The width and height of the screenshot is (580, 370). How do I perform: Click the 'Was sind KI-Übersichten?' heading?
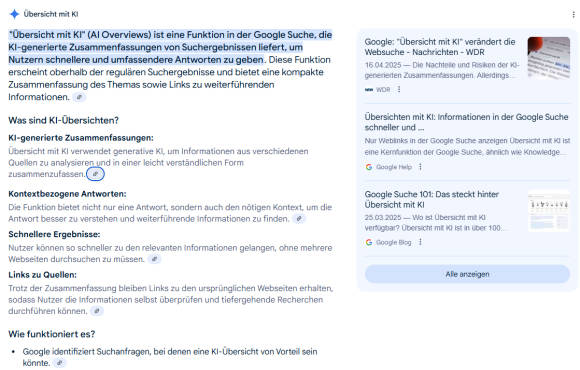pyautogui.click(x=63, y=121)
